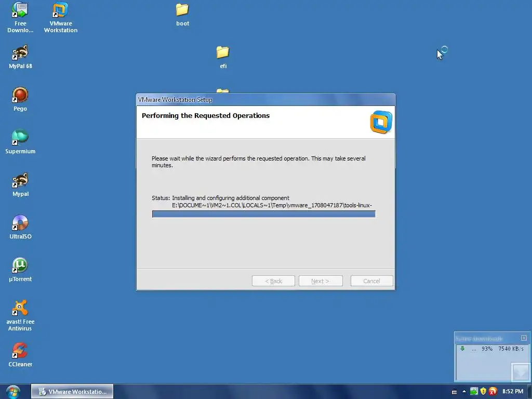The height and width of the screenshot is (399, 532).
Task: Show hidden tray icons arrow
Action: [464, 392]
